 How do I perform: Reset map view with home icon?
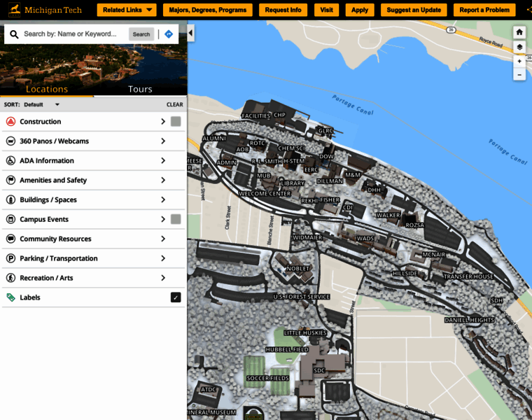point(519,32)
